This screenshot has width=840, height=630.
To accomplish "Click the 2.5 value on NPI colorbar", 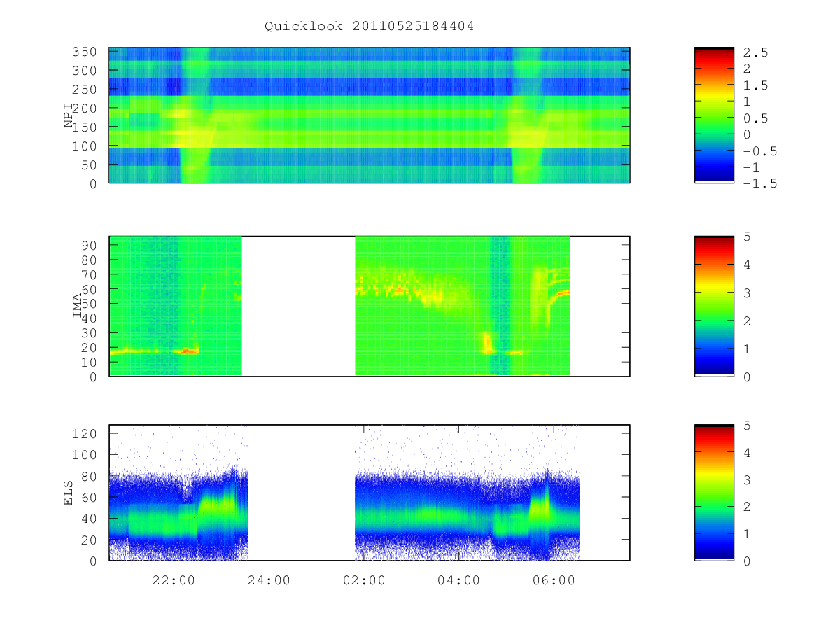I will (756, 52).
